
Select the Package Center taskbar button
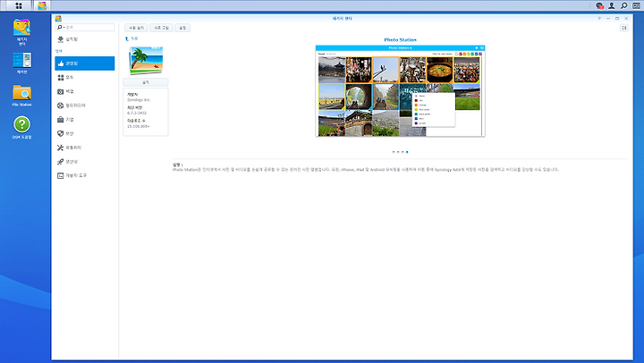42,5
